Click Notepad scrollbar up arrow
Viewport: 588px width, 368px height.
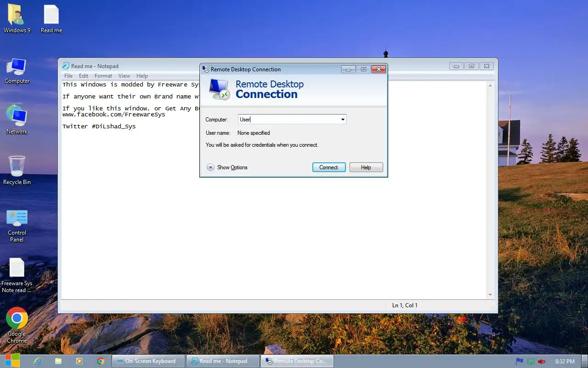pos(490,86)
